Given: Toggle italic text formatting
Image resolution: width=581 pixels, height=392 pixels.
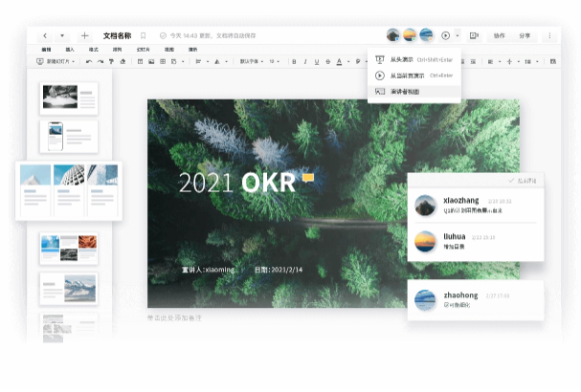Looking at the screenshot, I should click(305, 61).
